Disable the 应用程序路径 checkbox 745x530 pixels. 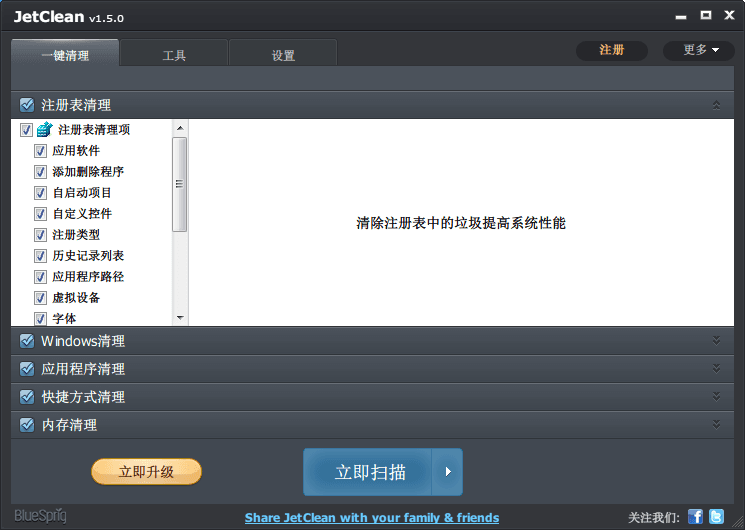coord(40,277)
